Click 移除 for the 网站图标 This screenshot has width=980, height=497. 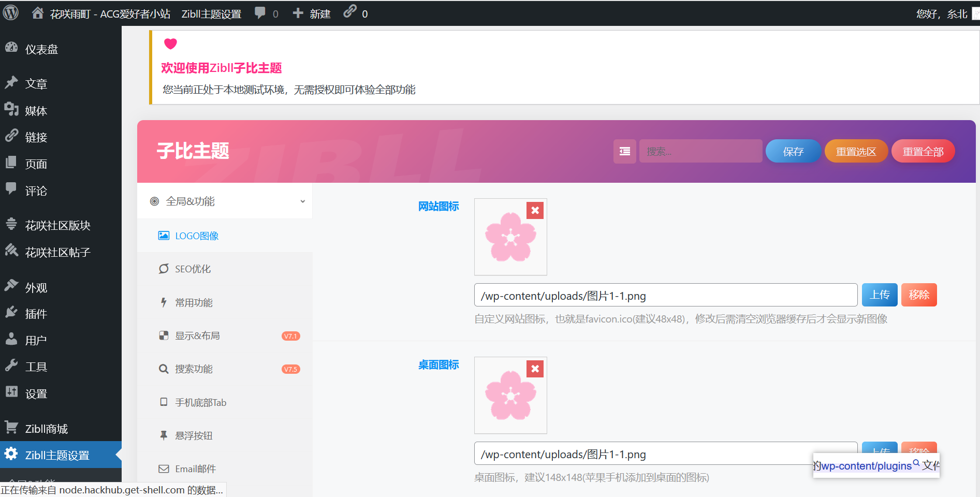[x=919, y=295]
